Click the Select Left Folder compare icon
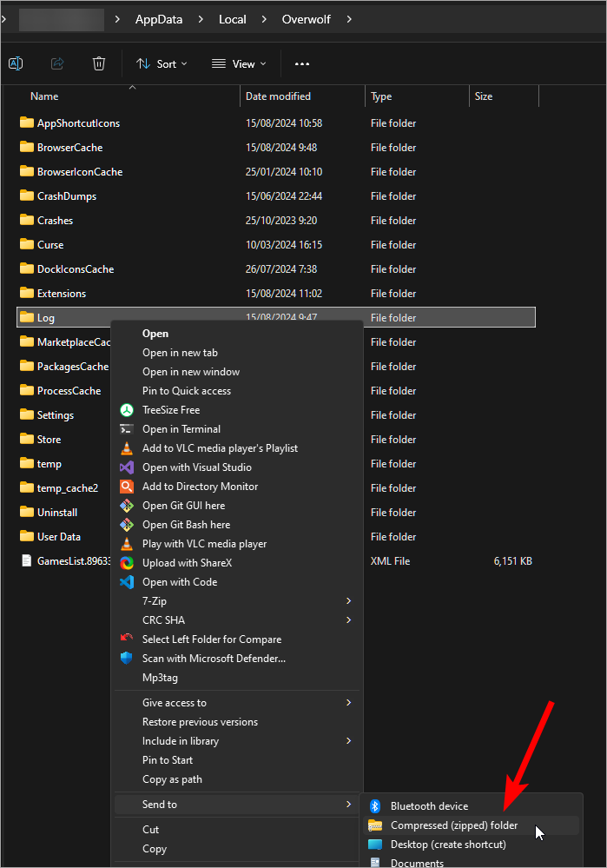 click(127, 639)
